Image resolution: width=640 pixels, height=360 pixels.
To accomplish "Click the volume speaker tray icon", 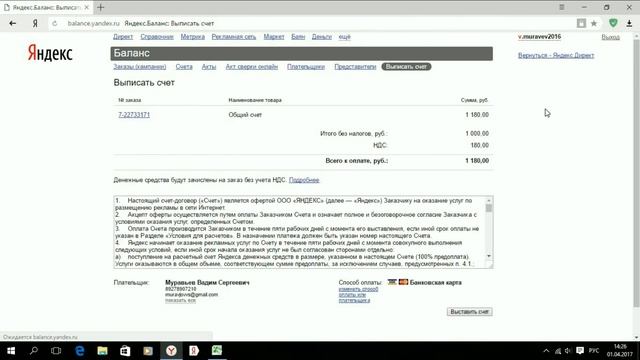I will [568, 351].
